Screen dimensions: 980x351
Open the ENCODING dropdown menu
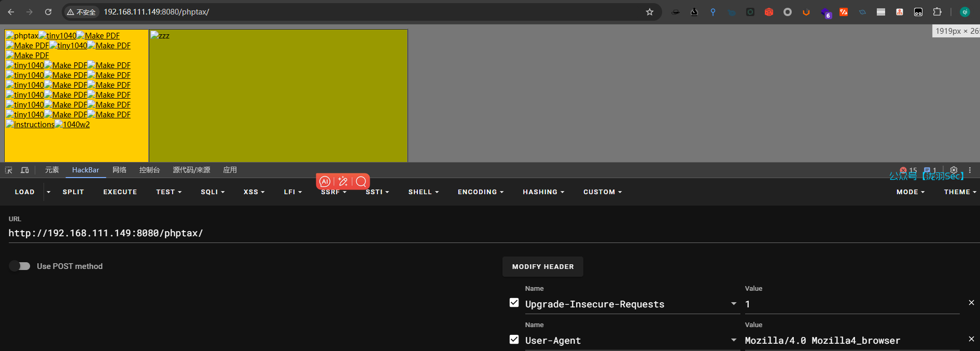coord(480,192)
